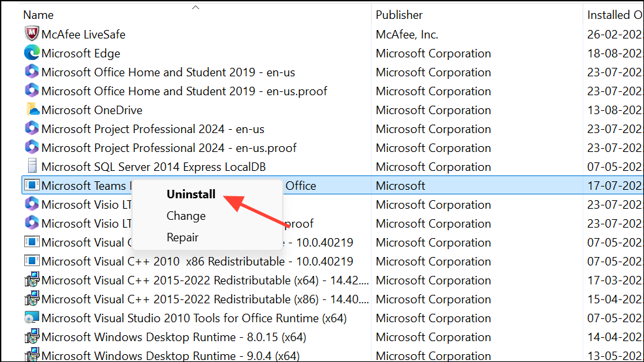Click the 15-04 install date of Visual C++ x86

click(615, 299)
